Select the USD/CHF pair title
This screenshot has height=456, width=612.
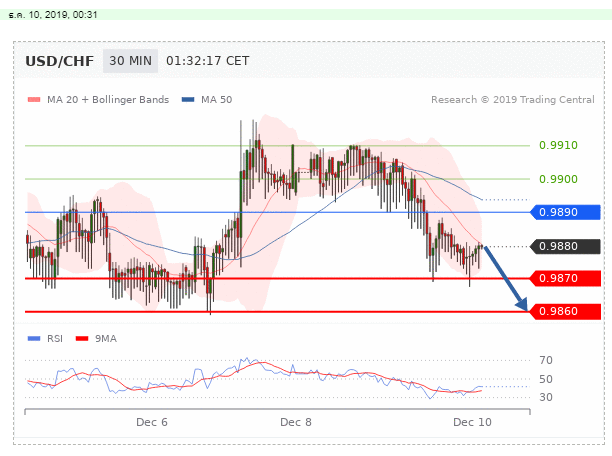(x=60, y=61)
